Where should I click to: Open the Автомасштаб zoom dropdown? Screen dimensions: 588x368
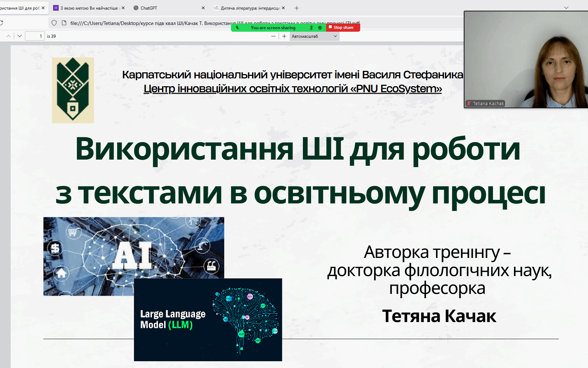(x=314, y=36)
